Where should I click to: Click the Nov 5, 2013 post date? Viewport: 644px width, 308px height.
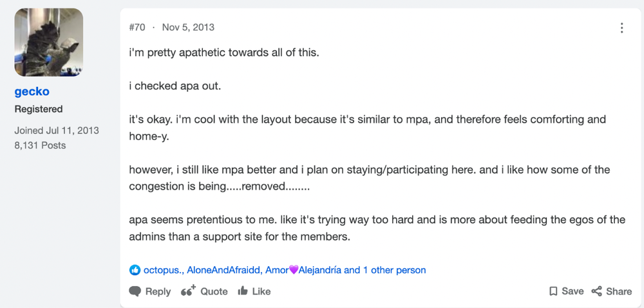coord(188,27)
